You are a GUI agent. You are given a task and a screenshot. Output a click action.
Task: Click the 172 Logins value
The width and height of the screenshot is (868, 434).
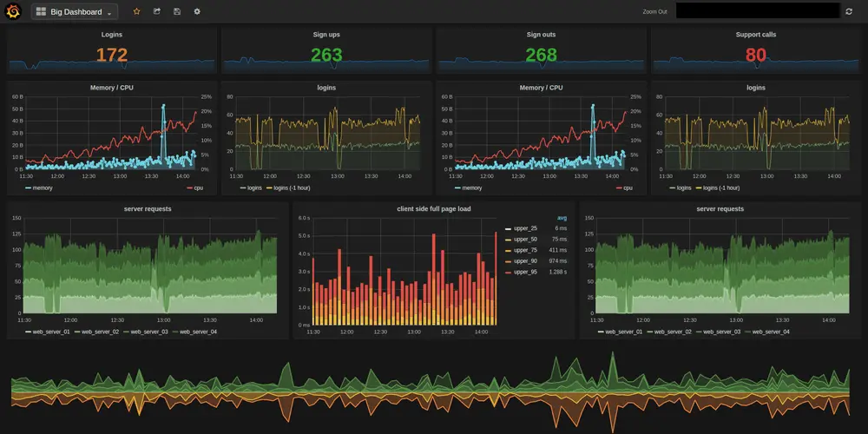[112, 55]
